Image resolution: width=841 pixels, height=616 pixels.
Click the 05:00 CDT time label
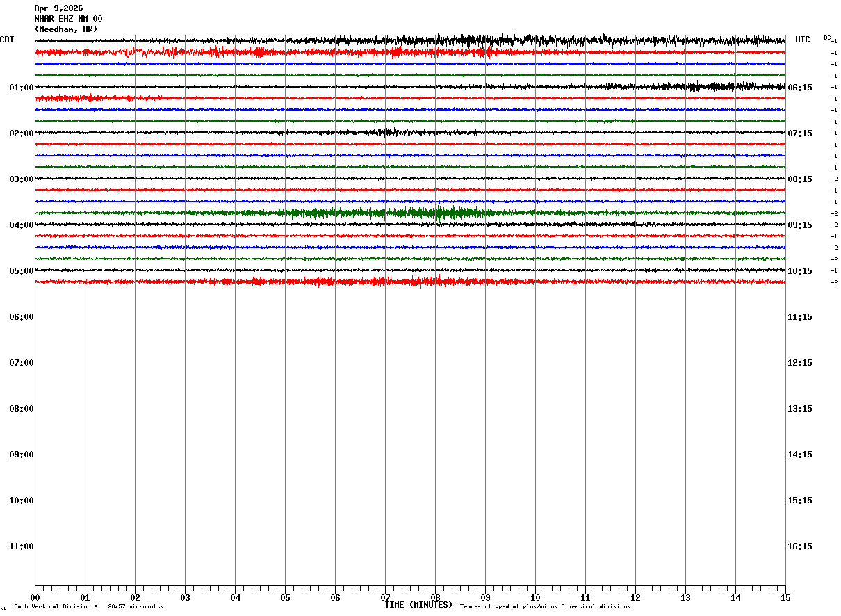[22, 271]
